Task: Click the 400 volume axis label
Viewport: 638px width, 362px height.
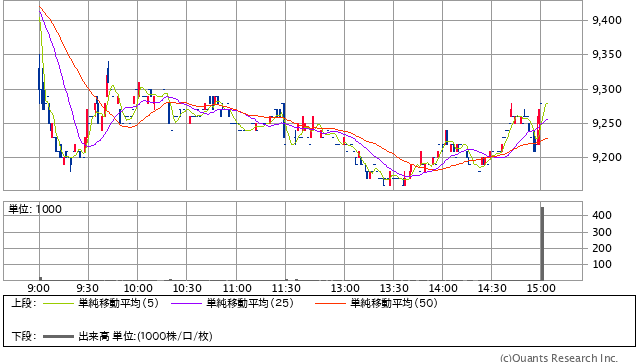Action: [602, 215]
